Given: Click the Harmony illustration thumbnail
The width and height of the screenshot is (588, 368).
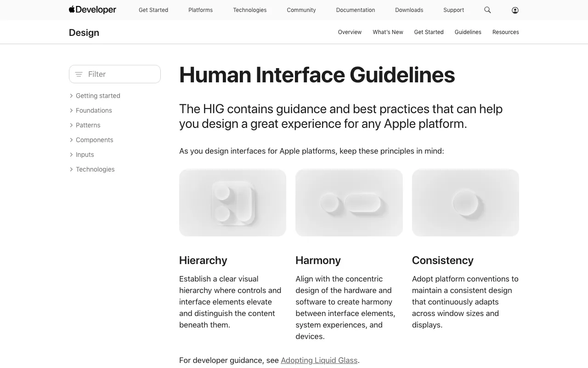Looking at the screenshot, I should 349,203.
